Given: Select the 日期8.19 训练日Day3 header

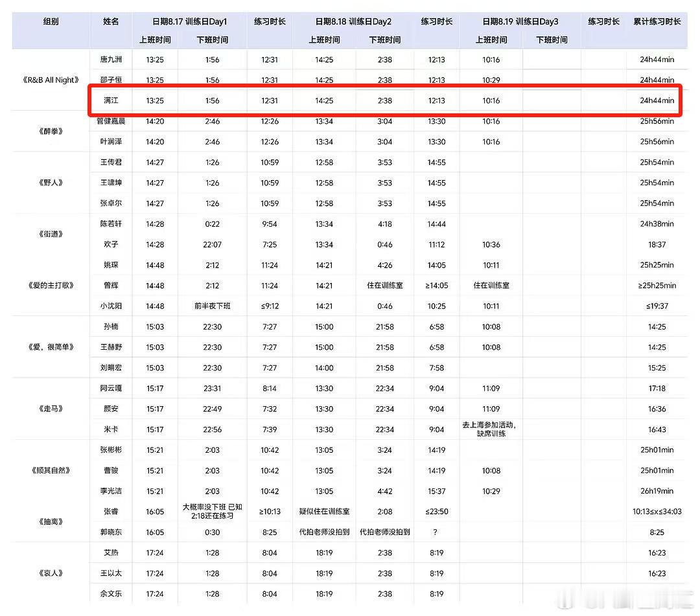Looking at the screenshot, I should (x=520, y=21).
